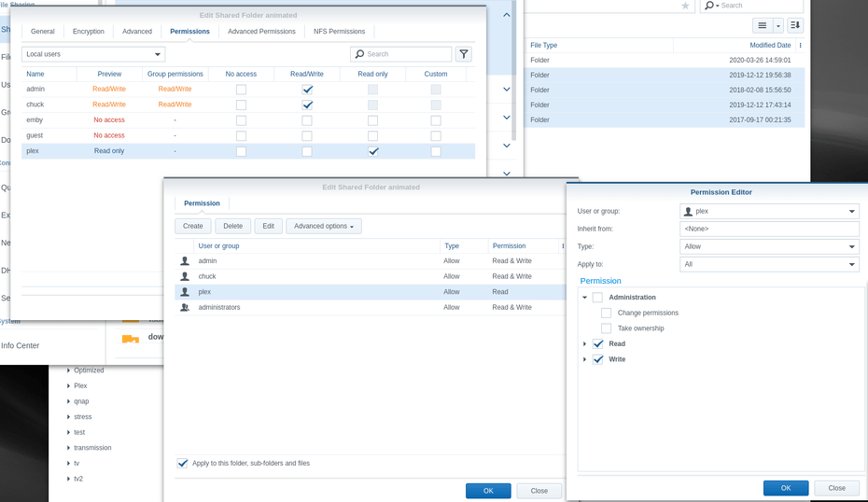Expand the transmission folder in tree
This screenshot has width=868, height=502.
click(69, 448)
